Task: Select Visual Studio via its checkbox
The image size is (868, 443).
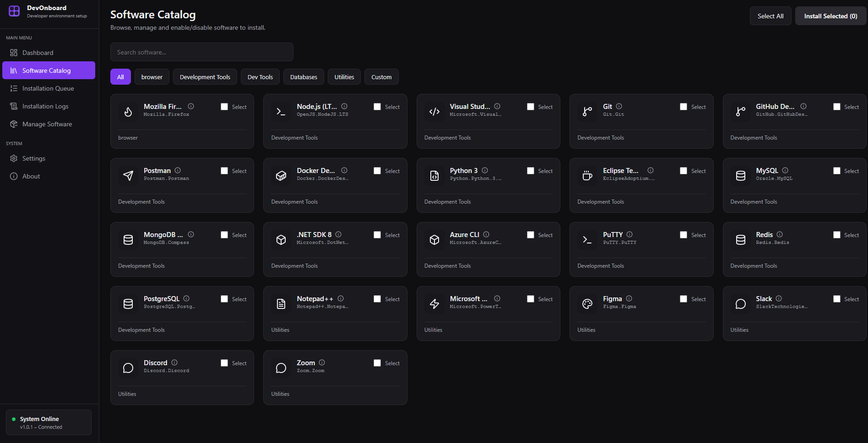Action: pyautogui.click(x=531, y=107)
